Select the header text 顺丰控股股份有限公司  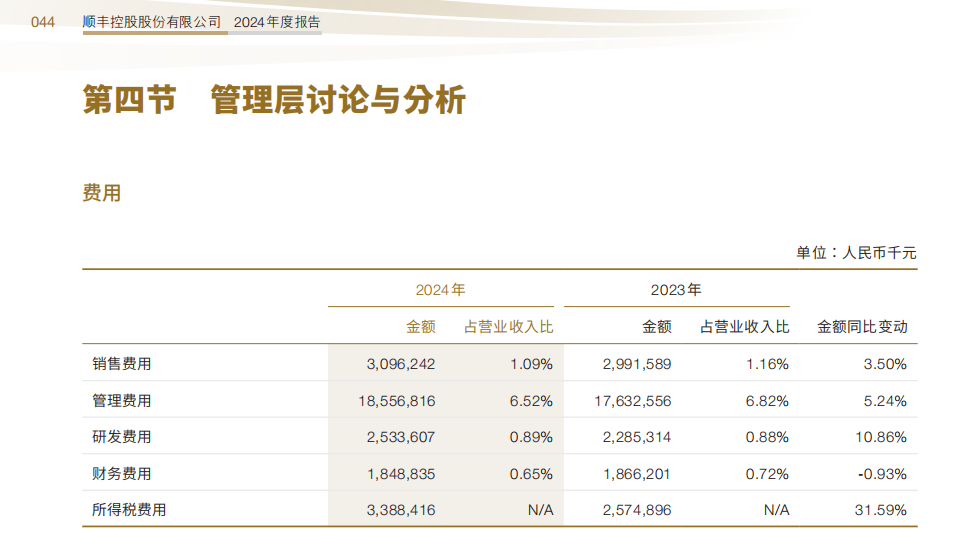tap(152, 23)
